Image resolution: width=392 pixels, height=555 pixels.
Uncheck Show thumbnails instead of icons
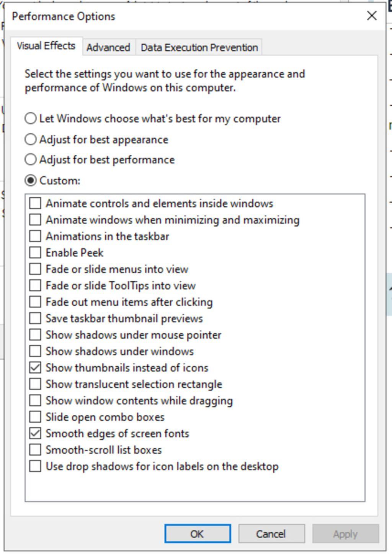(x=35, y=368)
